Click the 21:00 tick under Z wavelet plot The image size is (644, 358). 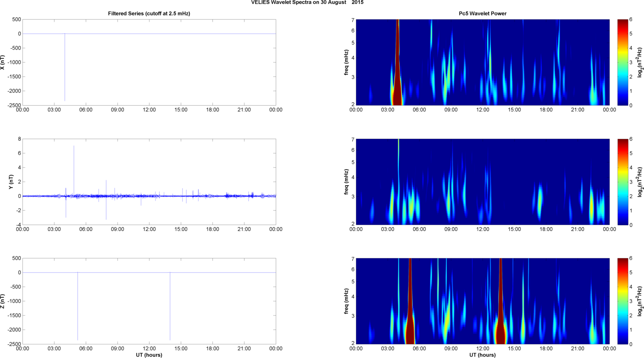click(578, 348)
